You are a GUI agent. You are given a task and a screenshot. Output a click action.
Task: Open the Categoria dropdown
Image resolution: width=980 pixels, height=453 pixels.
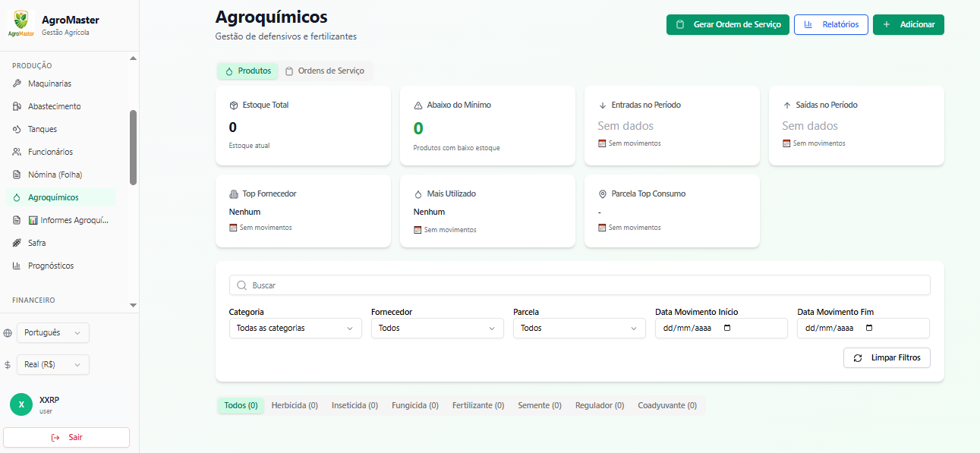coord(295,329)
